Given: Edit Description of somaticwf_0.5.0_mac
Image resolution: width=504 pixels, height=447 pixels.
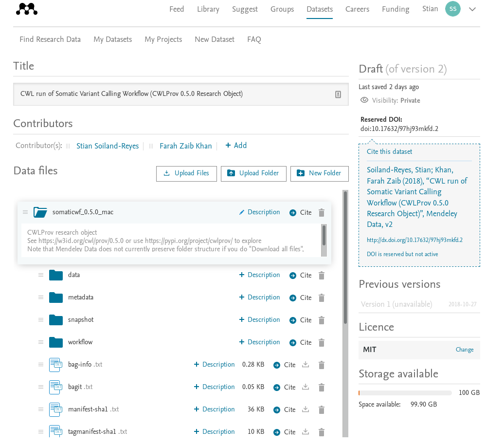Looking at the screenshot, I should click(x=259, y=212).
